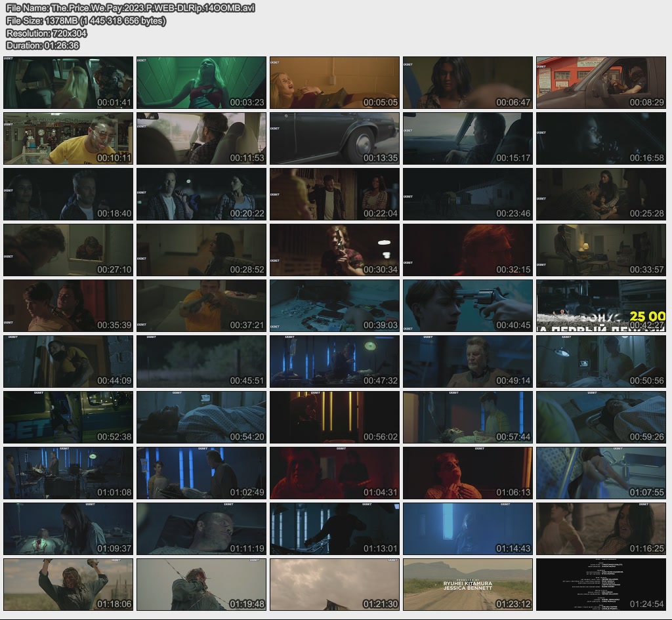
Task: Open the ad banner frame at 00:42:27
Action: [x=600, y=306]
